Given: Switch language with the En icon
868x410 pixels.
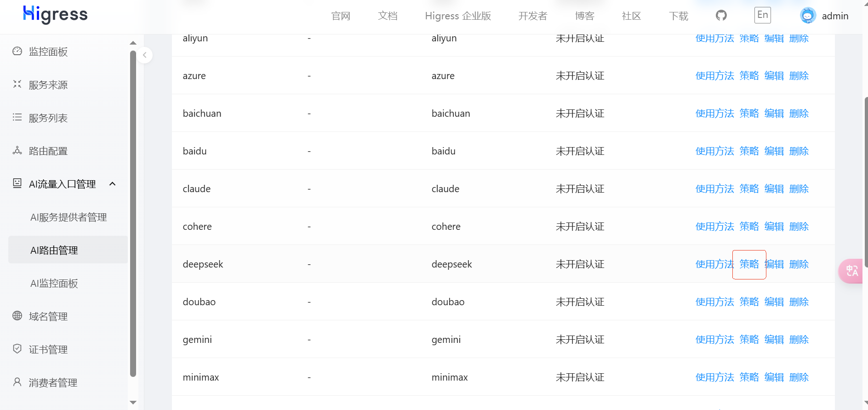Looking at the screenshot, I should [x=762, y=15].
